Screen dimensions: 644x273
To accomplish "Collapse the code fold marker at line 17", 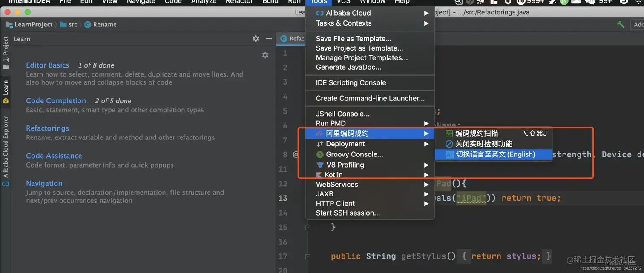I will point(308,256).
